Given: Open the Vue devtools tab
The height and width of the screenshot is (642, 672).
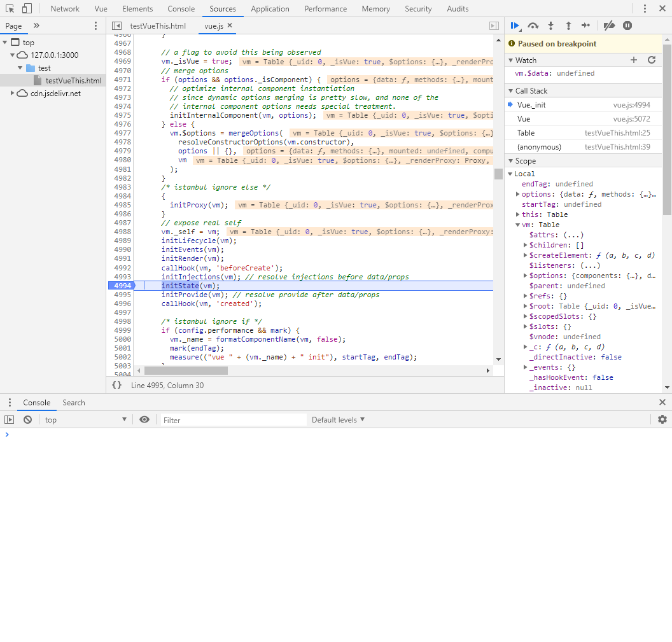Looking at the screenshot, I should coord(101,8).
